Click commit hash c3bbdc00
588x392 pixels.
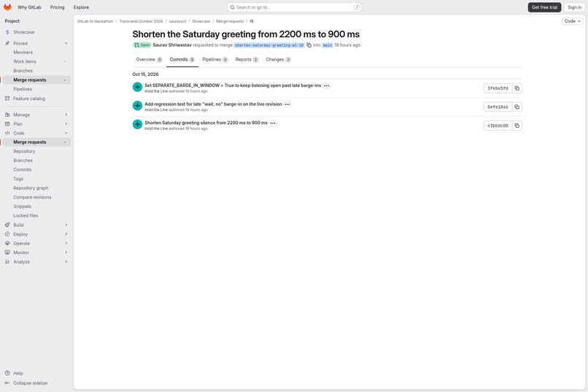coord(498,126)
